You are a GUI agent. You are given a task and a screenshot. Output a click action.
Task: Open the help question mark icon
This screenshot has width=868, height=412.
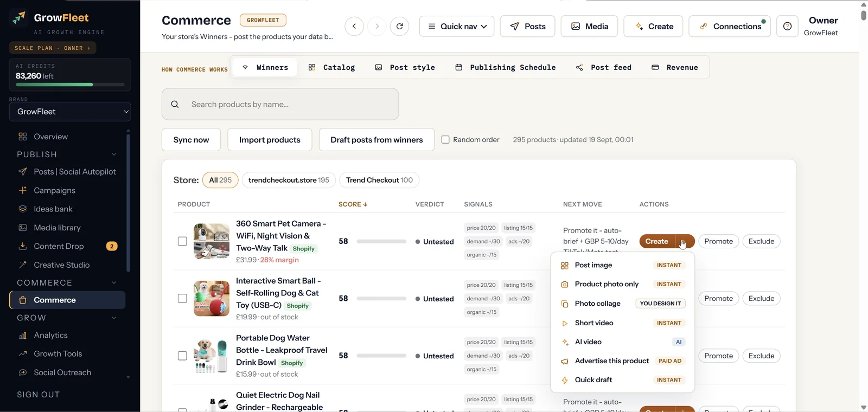(x=787, y=26)
